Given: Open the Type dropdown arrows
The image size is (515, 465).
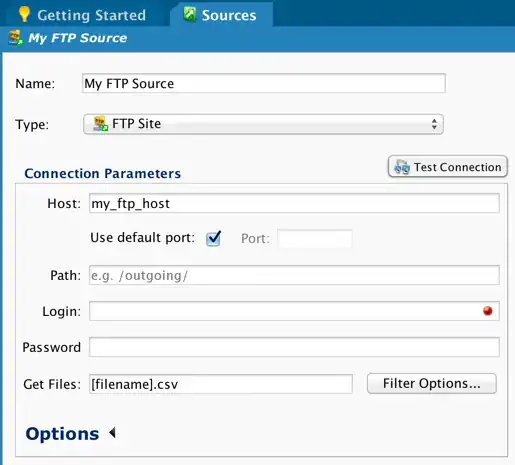Looking at the screenshot, I should click(x=434, y=124).
